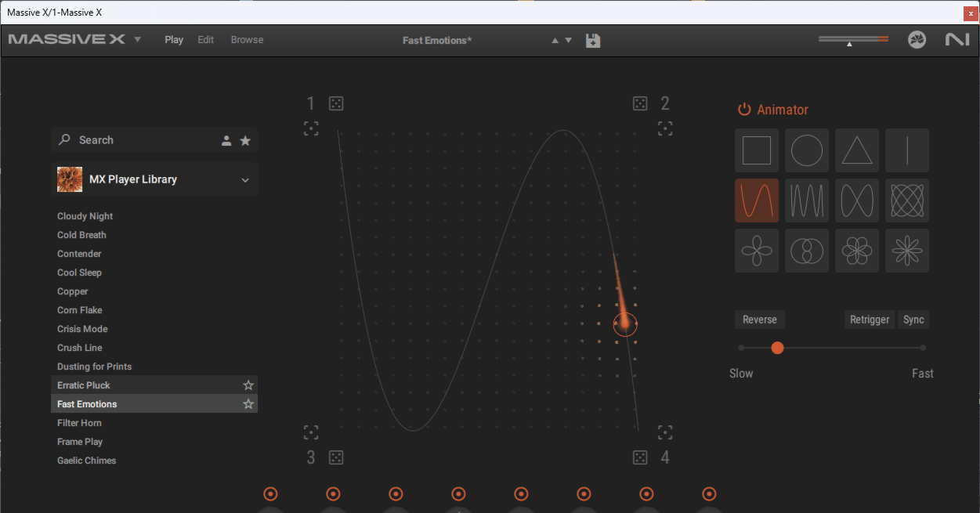Click the MX Player Library thumbnail image
Viewport: 980px width, 513px height.
point(70,179)
